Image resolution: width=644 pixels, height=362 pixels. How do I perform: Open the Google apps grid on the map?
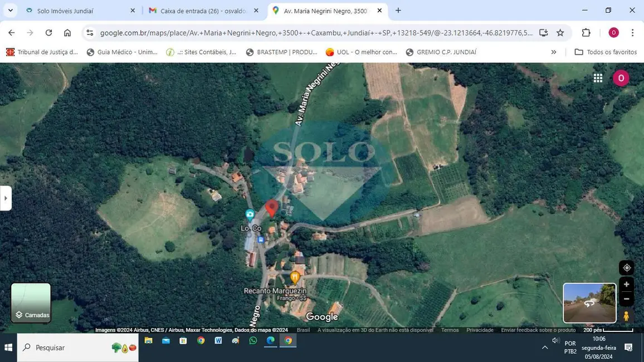598,78
